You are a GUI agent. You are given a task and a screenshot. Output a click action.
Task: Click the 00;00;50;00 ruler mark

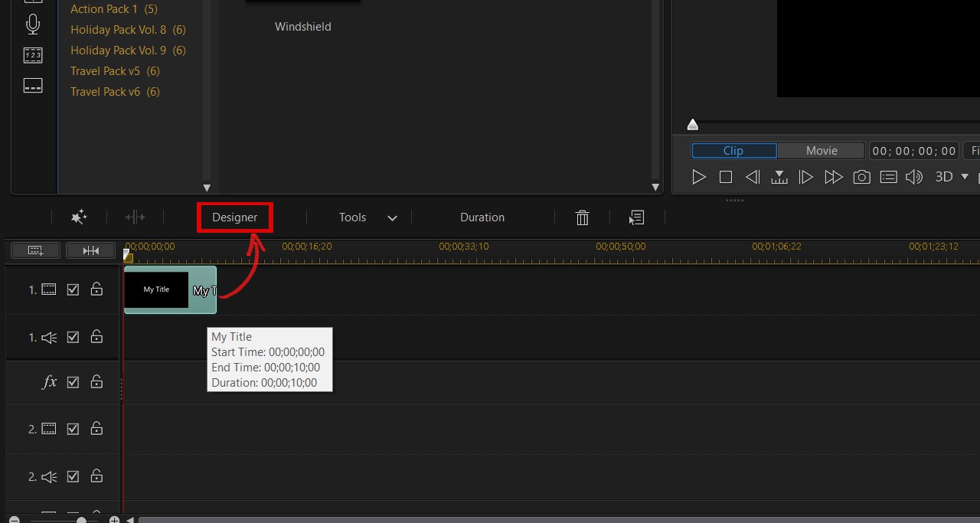pos(621,247)
